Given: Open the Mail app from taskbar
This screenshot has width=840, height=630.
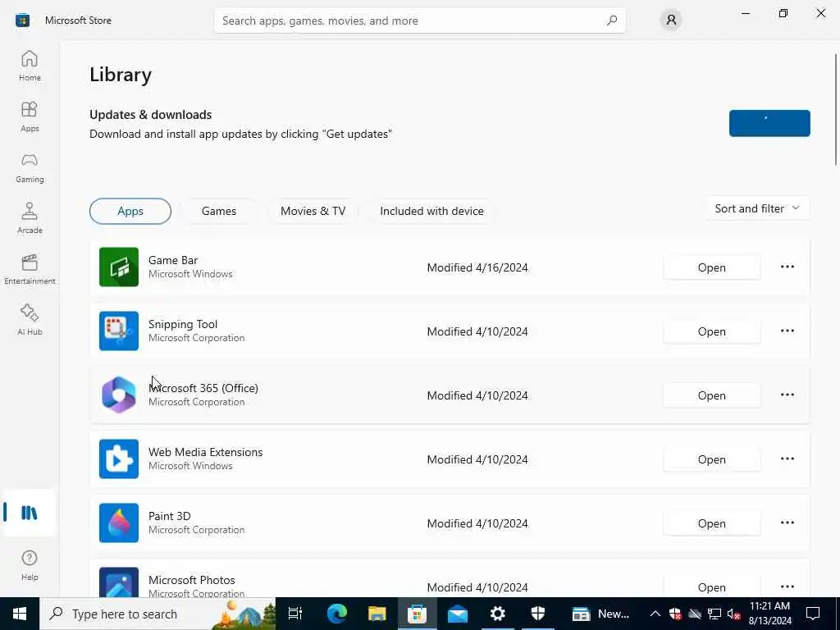Looking at the screenshot, I should point(458,614).
